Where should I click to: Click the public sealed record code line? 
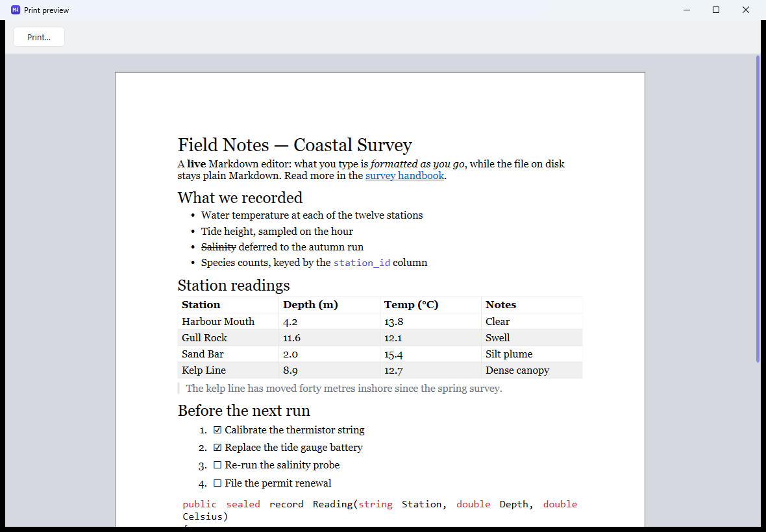[x=380, y=504]
